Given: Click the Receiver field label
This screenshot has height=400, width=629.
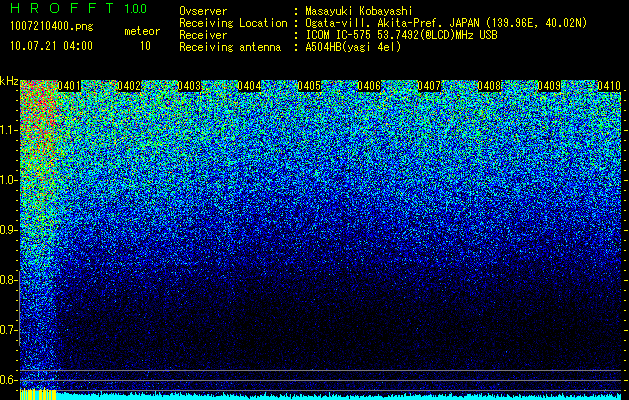Looking at the screenshot, I should [203, 35].
